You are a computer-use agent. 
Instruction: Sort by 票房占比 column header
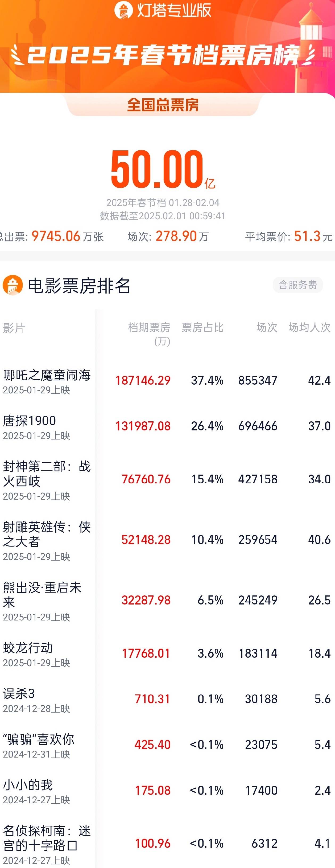[x=202, y=327]
